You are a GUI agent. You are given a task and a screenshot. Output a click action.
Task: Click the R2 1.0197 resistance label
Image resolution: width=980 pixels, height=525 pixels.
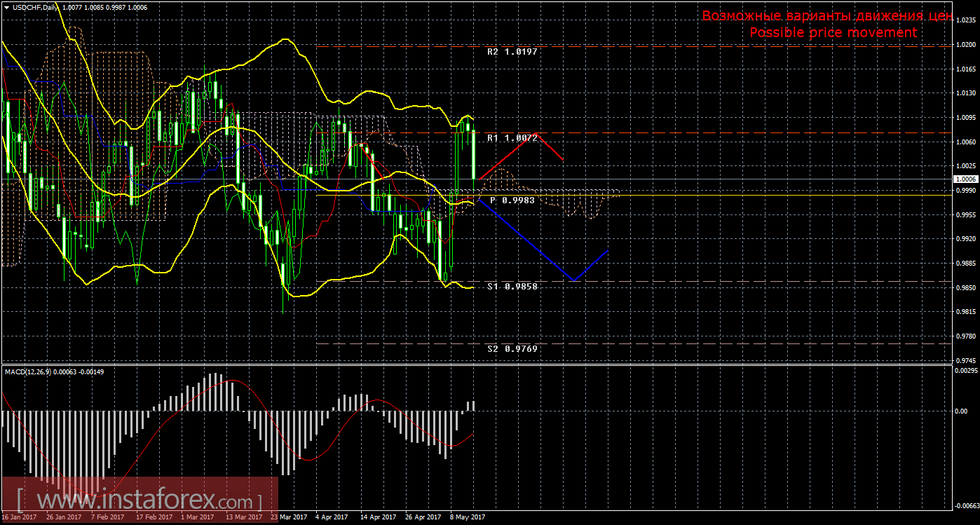[x=512, y=52]
